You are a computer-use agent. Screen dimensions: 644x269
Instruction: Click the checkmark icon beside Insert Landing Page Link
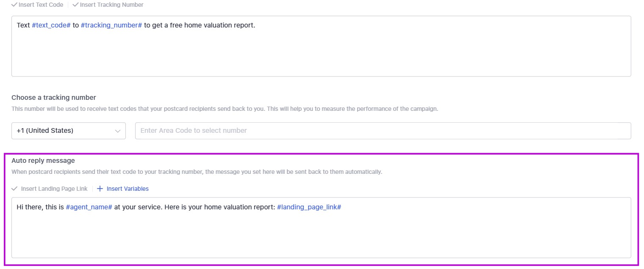tap(15, 189)
